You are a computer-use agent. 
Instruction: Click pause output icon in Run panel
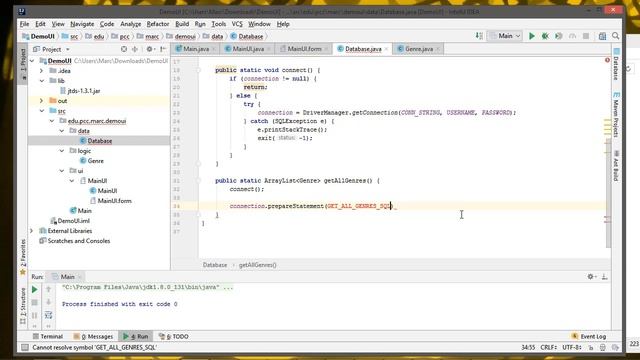[x=35, y=316]
